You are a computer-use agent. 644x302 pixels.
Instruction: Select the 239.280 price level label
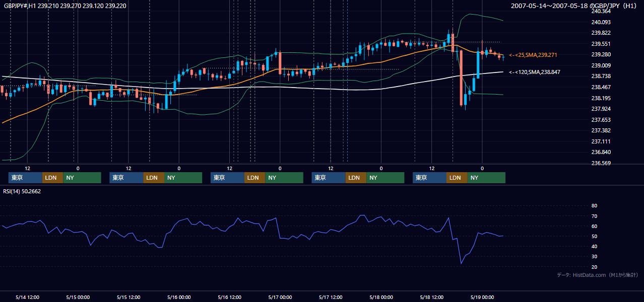[601, 54]
